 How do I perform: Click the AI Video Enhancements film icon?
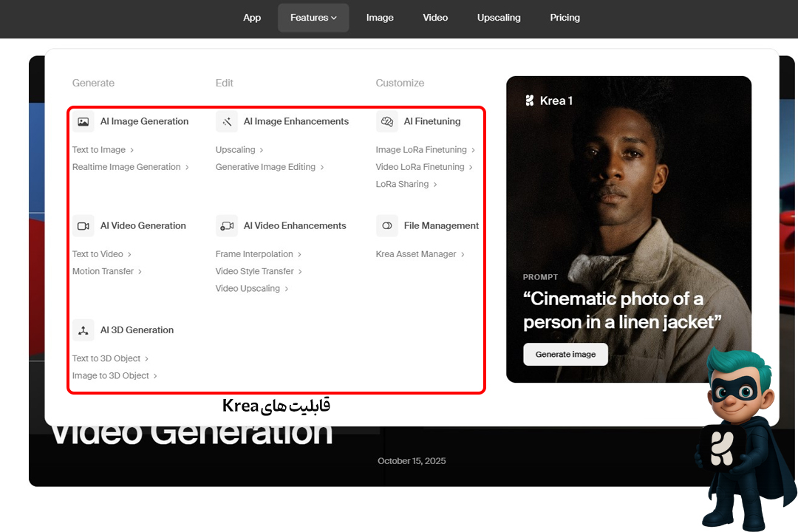pyautogui.click(x=226, y=225)
